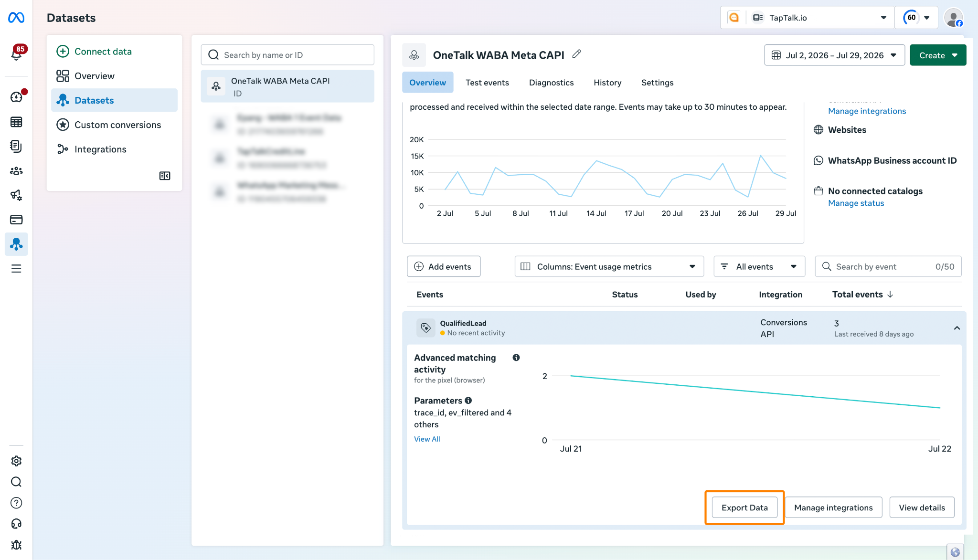Viewport: 978px width, 560px height.
Task: Click the Status column header
Action: pos(625,295)
